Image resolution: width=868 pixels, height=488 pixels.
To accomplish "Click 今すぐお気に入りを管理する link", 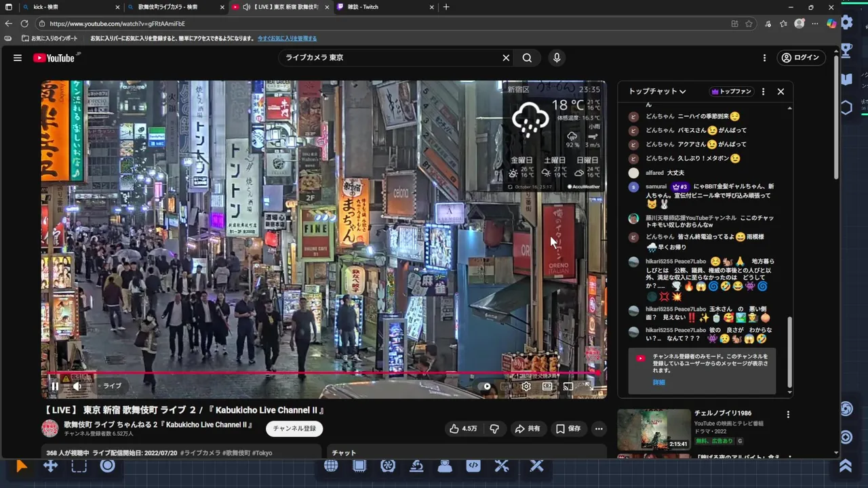I will click(x=287, y=39).
